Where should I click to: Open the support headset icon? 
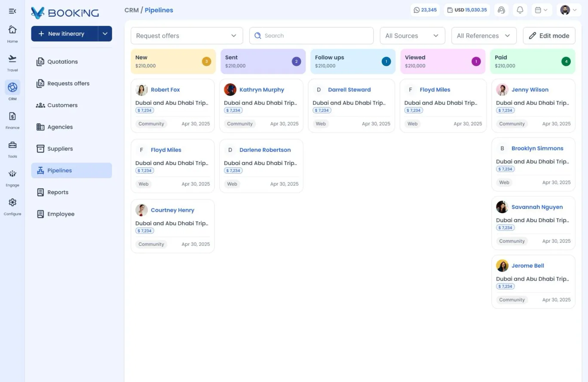[501, 10]
